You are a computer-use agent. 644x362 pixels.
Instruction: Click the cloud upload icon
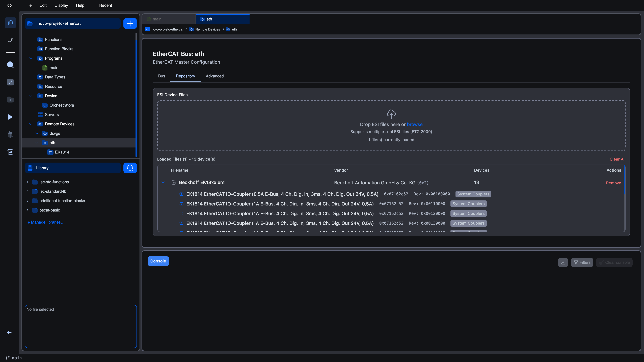[x=391, y=114]
